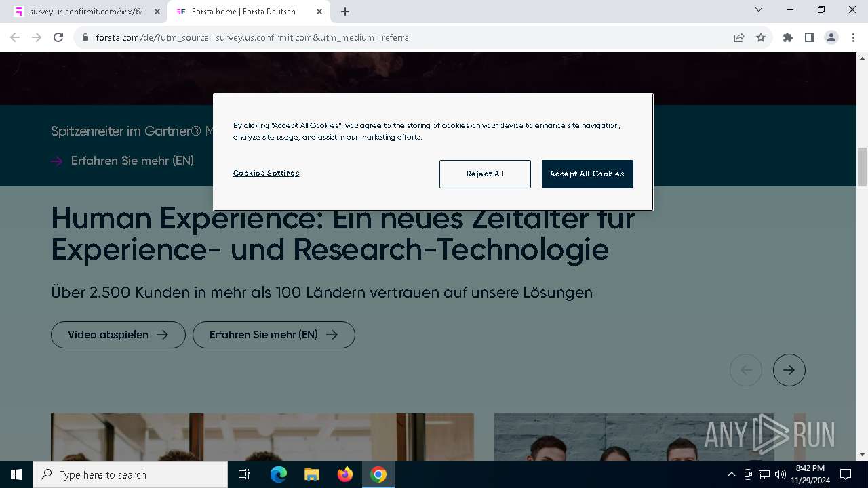Launch Firefox from taskbar
This screenshot has height=488, width=868.
[x=345, y=474]
